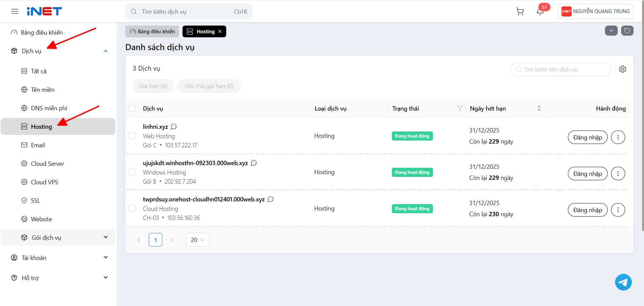Open more actions for twprdsuy.onehost service
The height and width of the screenshot is (306, 644).
(x=618, y=210)
